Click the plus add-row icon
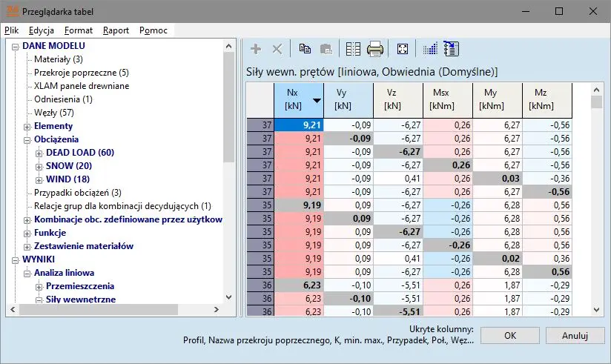This screenshot has height=364, width=611. click(256, 49)
